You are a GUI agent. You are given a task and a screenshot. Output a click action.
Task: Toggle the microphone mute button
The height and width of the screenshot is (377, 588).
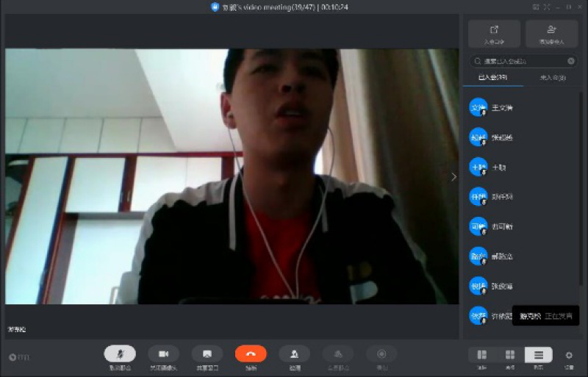120,353
